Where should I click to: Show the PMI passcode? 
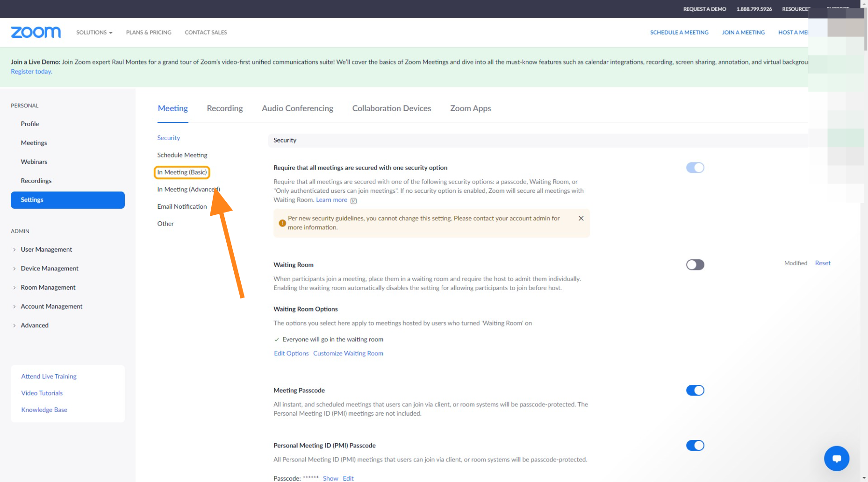click(330, 478)
